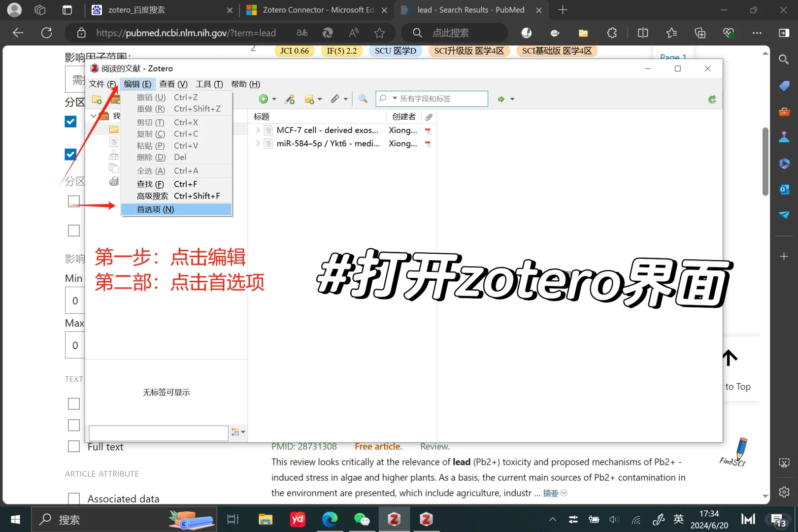
Task: Click the new collection folder icon
Action: 97,99
